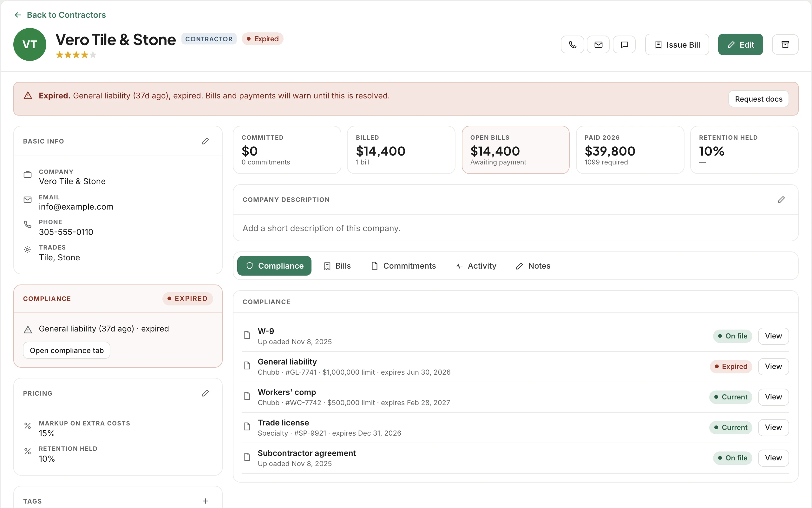Click the archive box icon button
Screen dimensions: 812x508
tap(785, 45)
